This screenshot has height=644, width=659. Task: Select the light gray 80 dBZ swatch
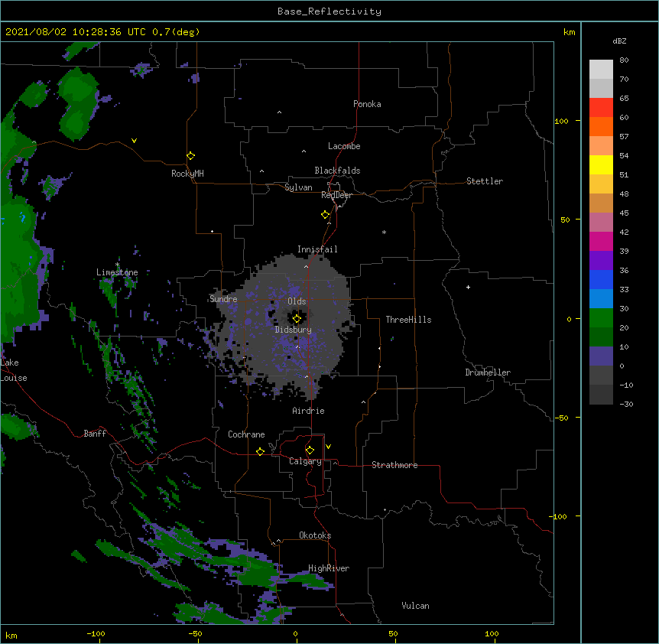(x=601, y=70)
